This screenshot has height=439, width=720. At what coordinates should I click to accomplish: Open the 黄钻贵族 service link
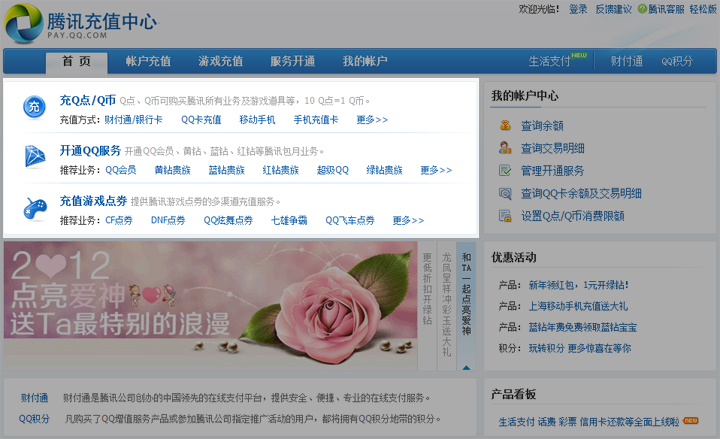coord(172,170)
